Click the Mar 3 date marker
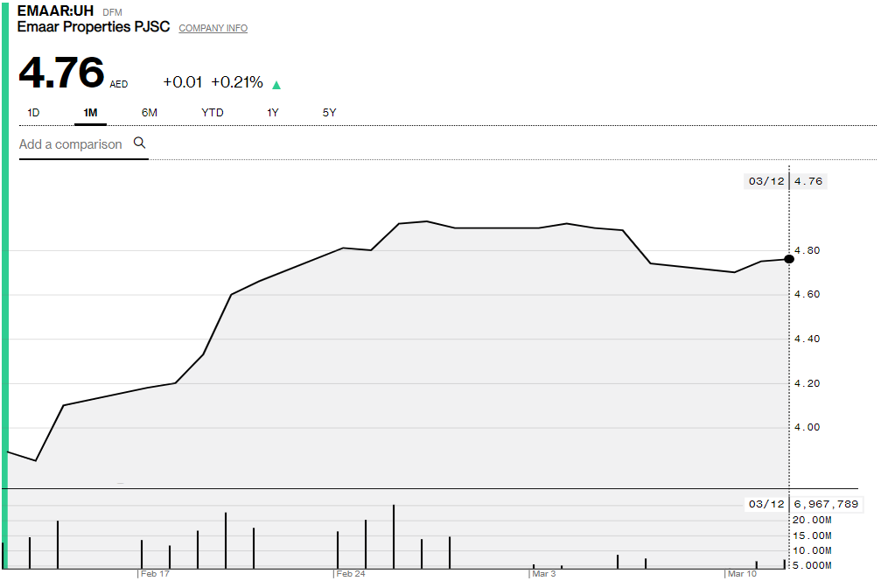The width and height of the screenshot is (888, 588). point(543,574)
